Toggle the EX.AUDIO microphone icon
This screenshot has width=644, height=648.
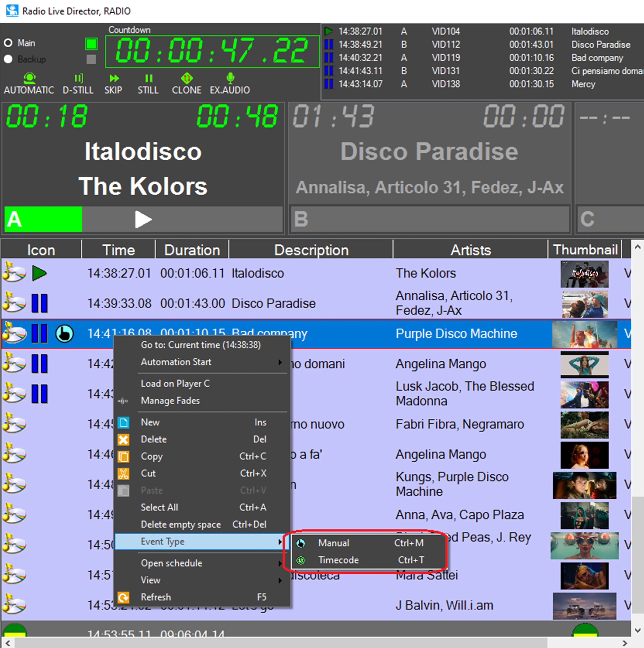click(230, 78)
